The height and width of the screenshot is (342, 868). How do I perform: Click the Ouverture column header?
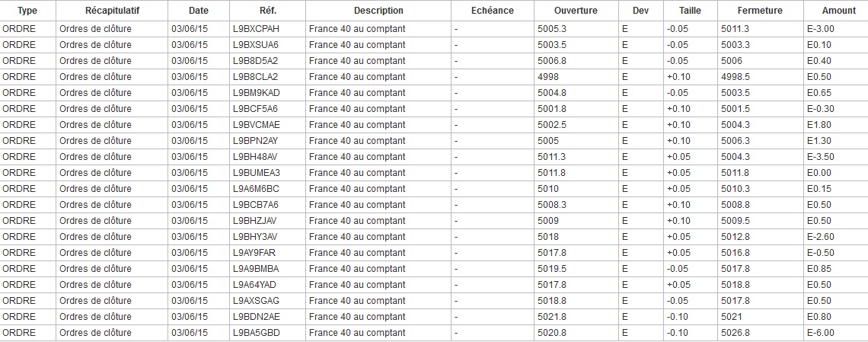[576, 11]
